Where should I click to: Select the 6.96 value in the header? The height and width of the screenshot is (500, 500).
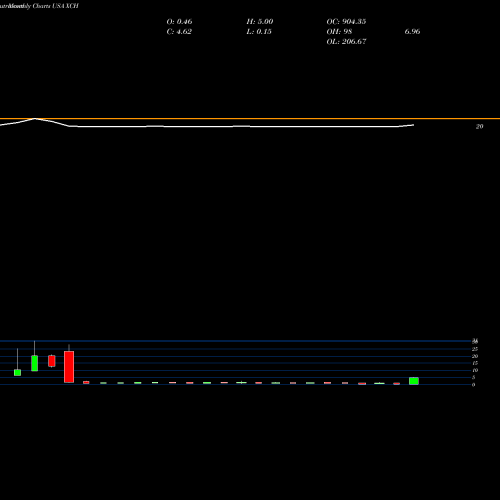click(x=412, y=32)
